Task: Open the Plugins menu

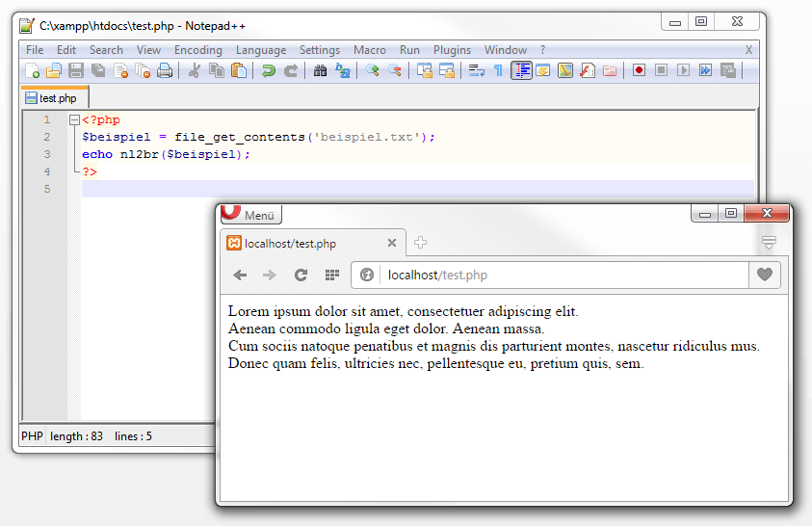Action: pyautogui.click(x=452, y=50)
